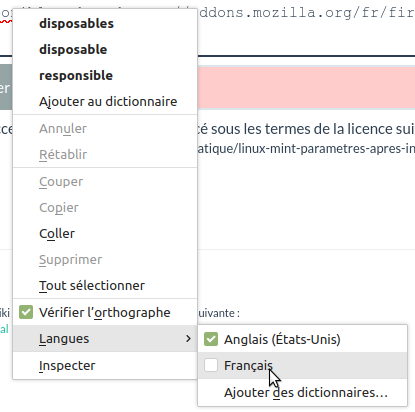
Task: Click the addons.mozilla.org URL text
Action: [x=307, y=13]
